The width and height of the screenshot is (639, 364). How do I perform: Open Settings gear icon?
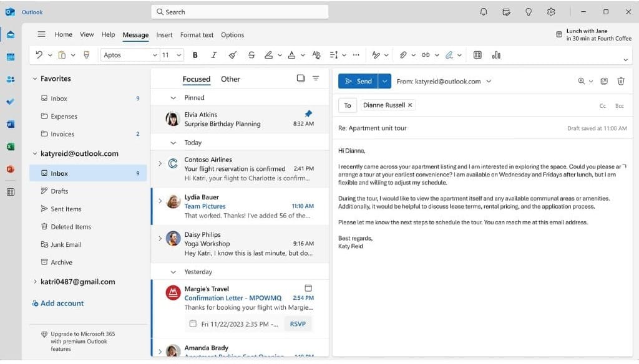551,12
